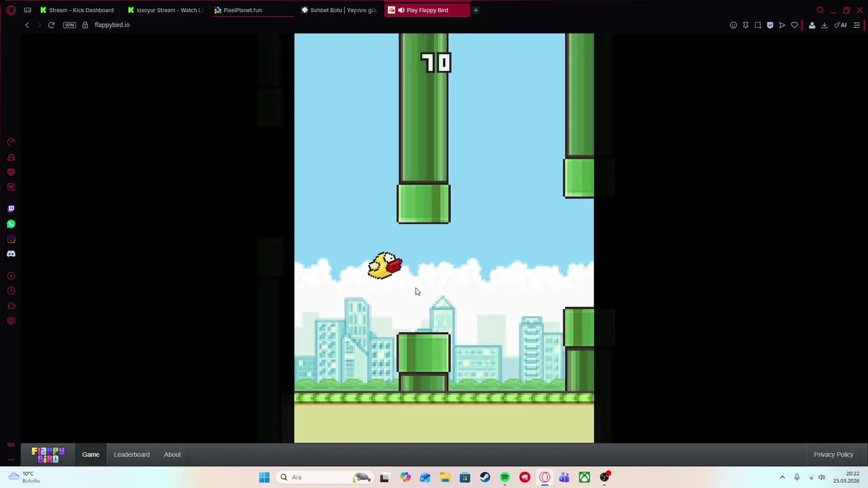Mute the Play Flappy Bird tab audio

pos(401,10)
